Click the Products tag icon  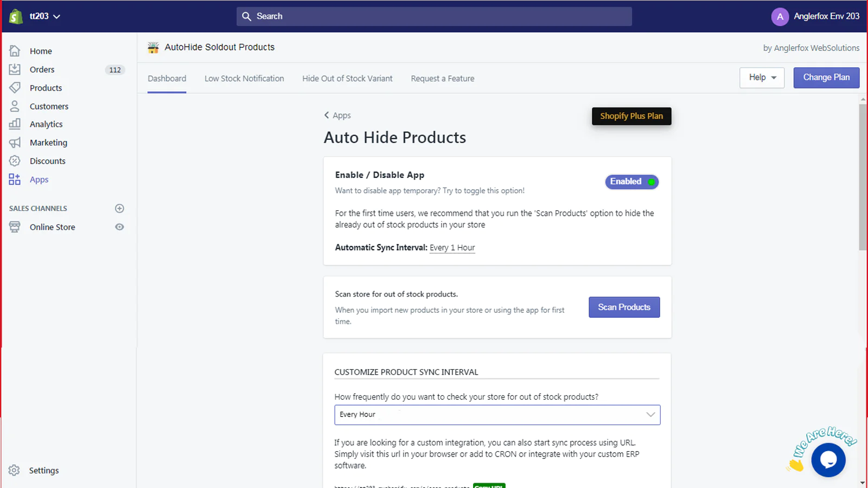point(15,88)
